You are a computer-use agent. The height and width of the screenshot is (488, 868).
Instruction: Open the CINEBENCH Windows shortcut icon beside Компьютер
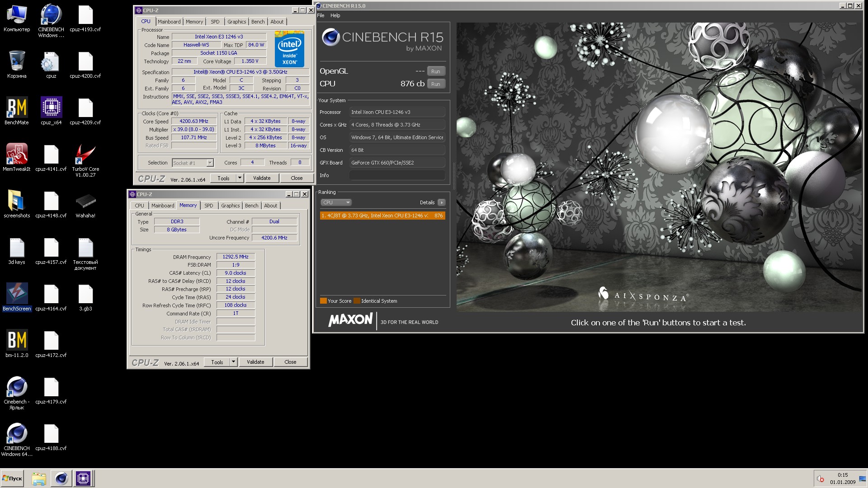tap(51, 21)
